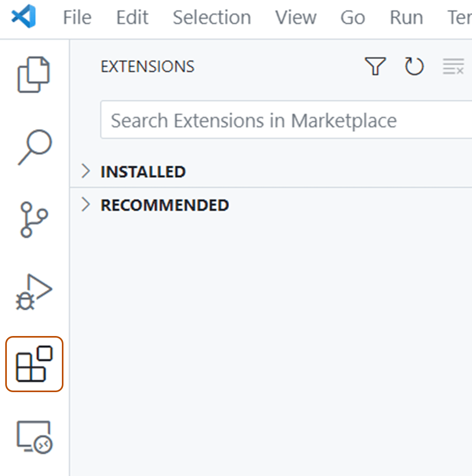Open the Remote Explorer view
Screen dimensions: 472x476
[x=33, y=437]
